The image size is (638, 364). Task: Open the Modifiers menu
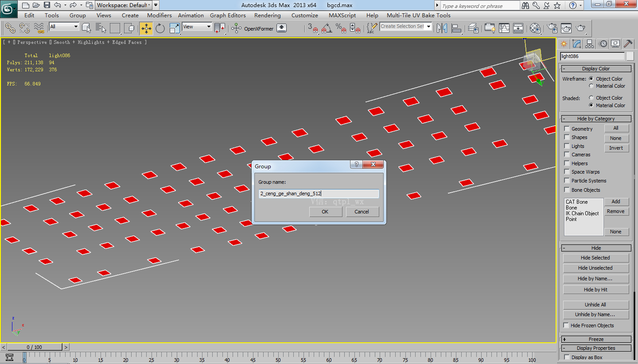[x=159, y=15]
